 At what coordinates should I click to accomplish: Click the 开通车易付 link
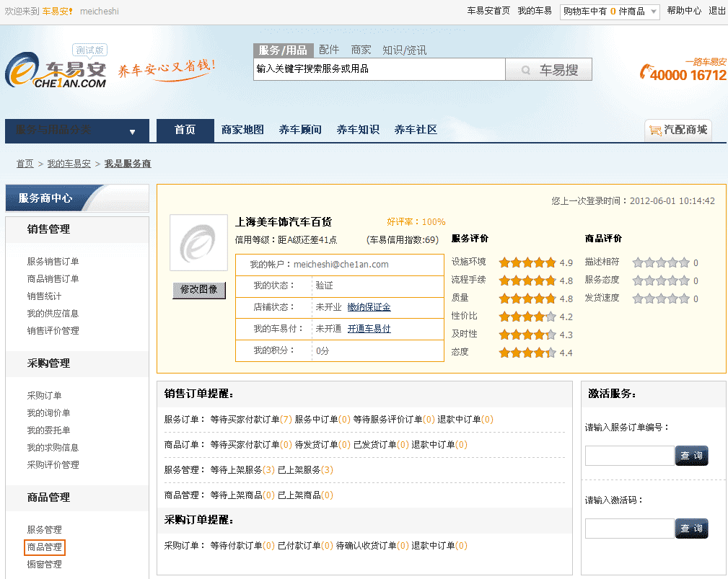click(369, 329)
